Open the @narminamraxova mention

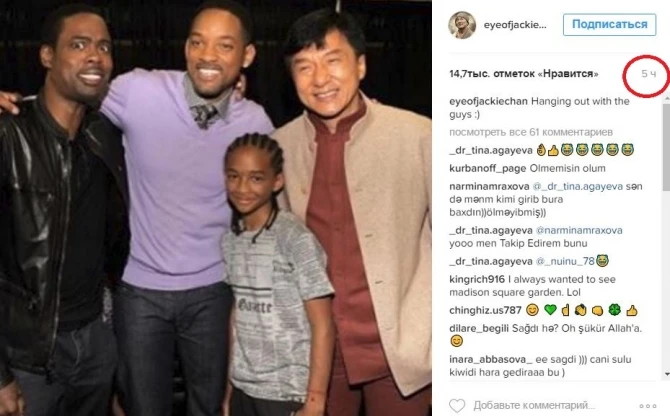click(579, 230)
